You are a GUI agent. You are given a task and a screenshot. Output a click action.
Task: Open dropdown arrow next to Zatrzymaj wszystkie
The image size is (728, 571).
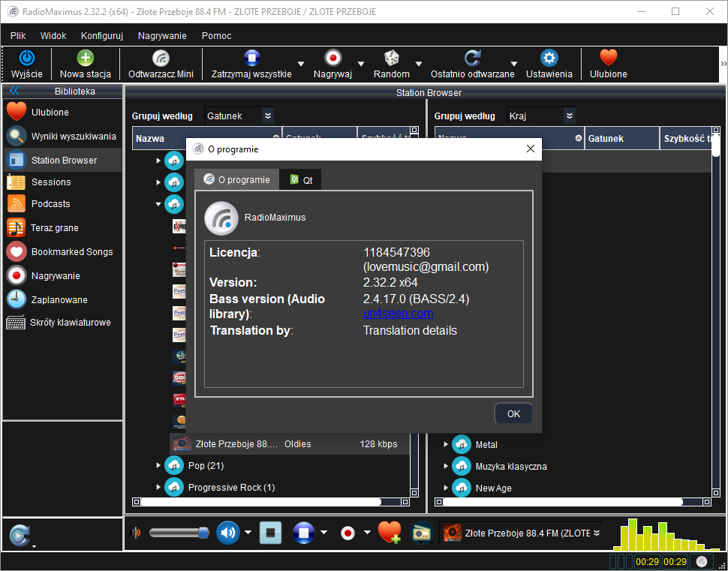tap(301, 64)
